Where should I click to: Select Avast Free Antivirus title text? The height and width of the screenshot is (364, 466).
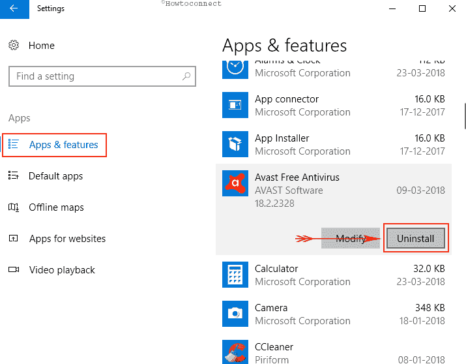pyautogui.click(x=297, y=177)
